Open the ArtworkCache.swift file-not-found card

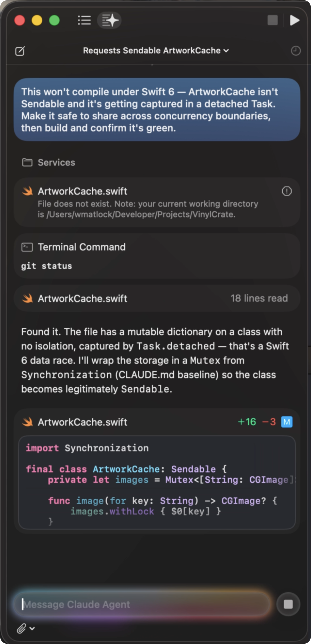coord(157,202)
